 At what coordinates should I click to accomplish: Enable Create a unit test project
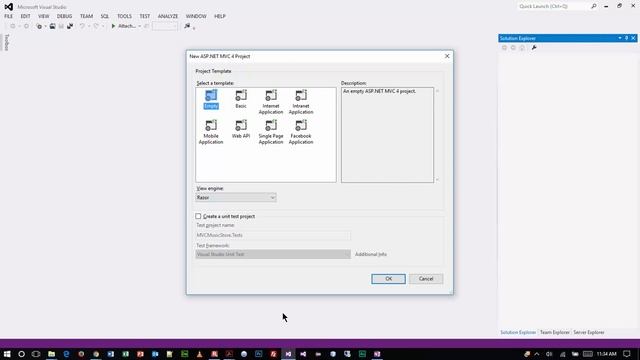(x=198, y=216)
